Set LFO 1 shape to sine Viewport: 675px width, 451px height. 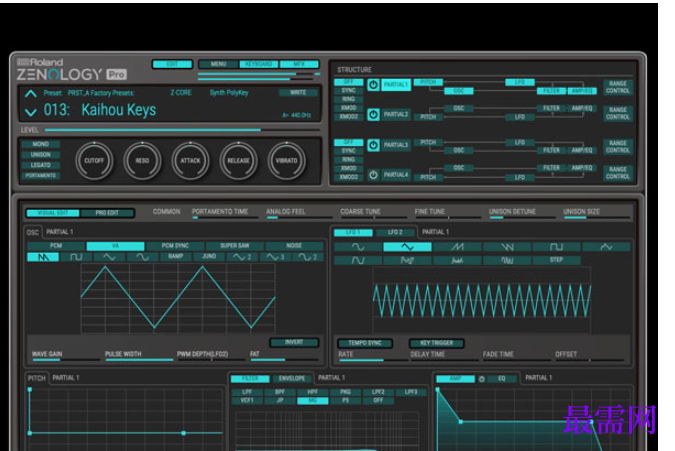point(358,247)
